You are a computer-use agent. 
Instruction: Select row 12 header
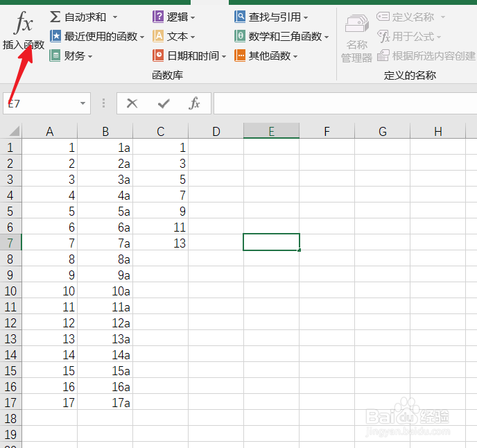(10, 322)
